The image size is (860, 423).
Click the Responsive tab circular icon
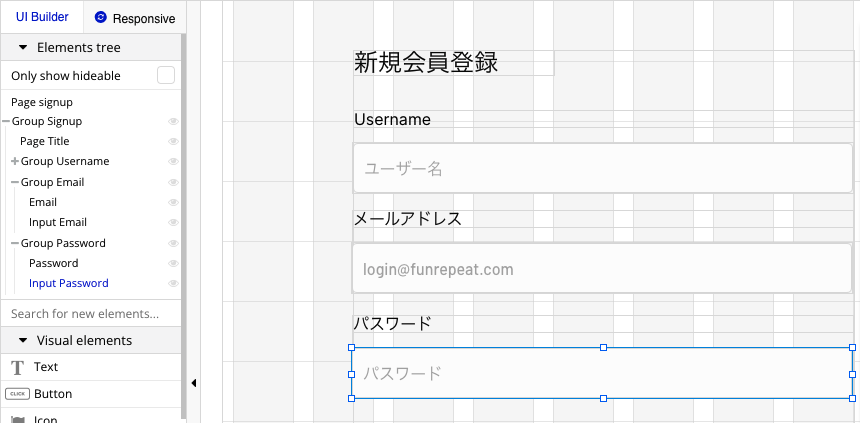[x=100, y=18]
